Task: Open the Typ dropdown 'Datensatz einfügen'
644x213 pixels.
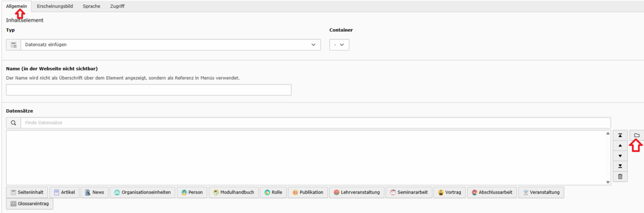Action: tap(170, 45)
